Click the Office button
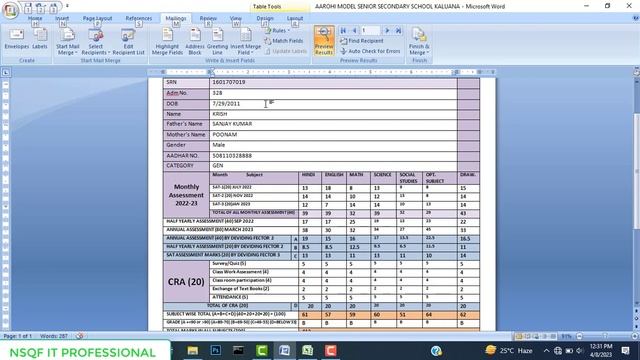Viewport: 640px width, 360px height. point(10,10)
